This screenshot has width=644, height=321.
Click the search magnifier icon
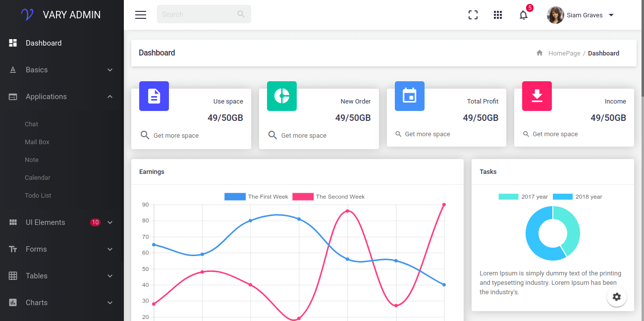coord(241,14)
